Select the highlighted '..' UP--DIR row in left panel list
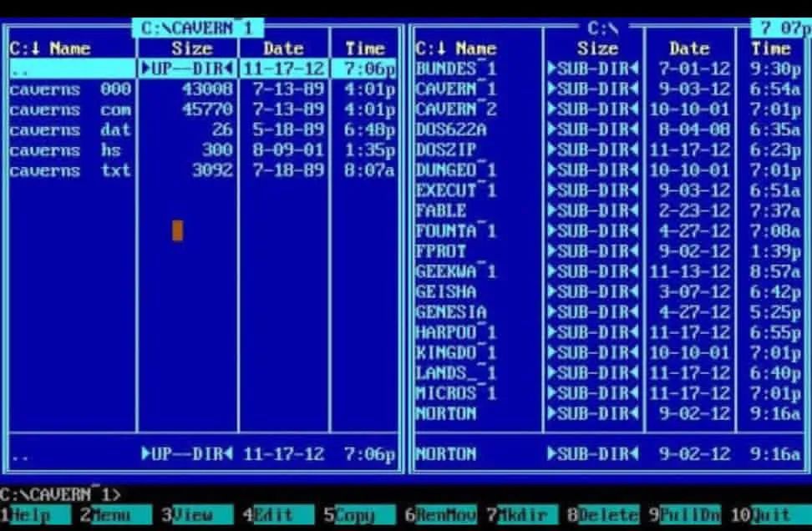The image size is (812, 531). tap(202, 68)
